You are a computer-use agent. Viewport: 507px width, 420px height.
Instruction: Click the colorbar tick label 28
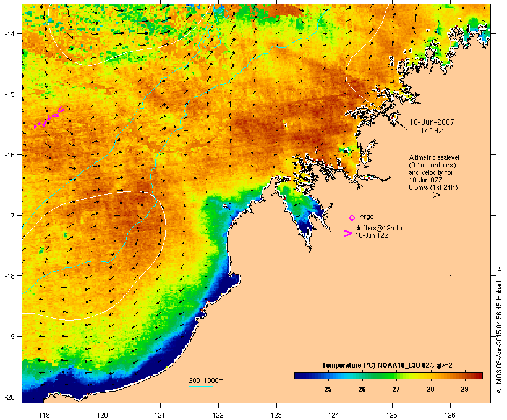pos(430,389)
